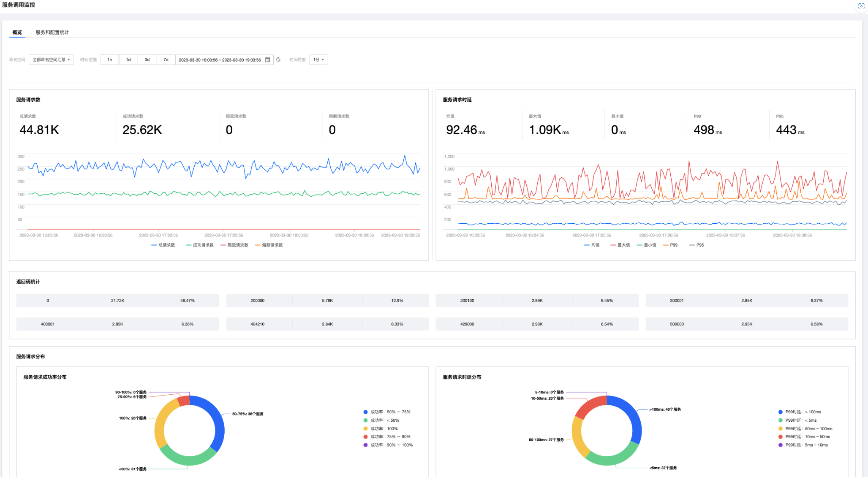The image size is (868, 477).
Task: Select the 1d time range button
Action: coord(128,60)
